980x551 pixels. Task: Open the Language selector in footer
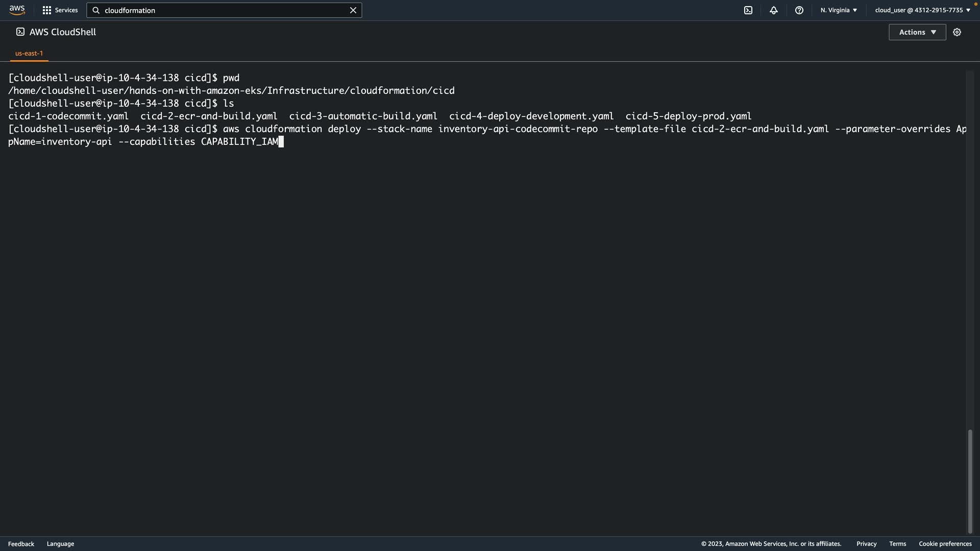60,544
